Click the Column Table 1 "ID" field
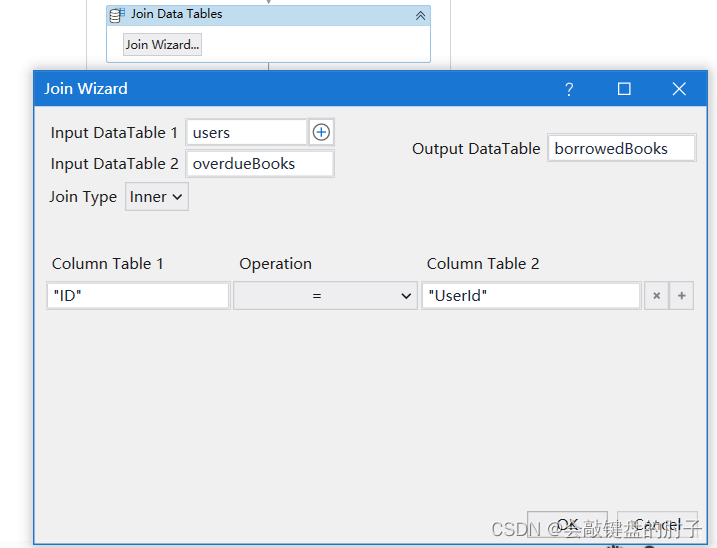Viewport: 717px width, 548px height. 137,296
